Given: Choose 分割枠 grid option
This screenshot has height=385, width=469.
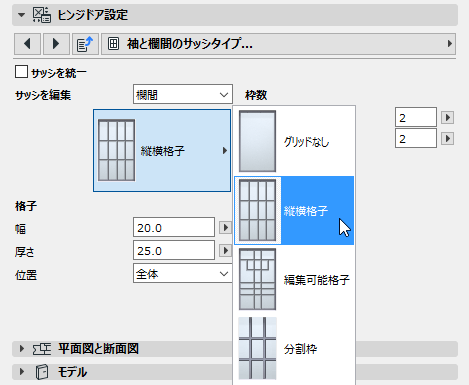Looking at the screenshot, I should coord(294,349).
